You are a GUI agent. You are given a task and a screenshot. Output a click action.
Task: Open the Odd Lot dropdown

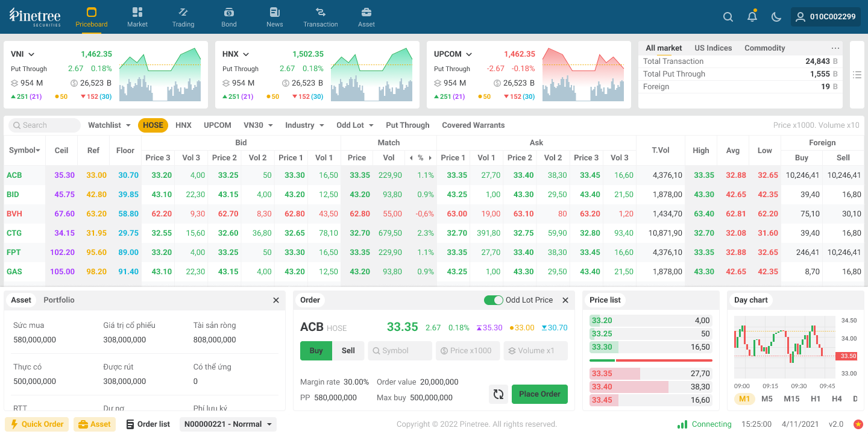(x=355, y=125)
